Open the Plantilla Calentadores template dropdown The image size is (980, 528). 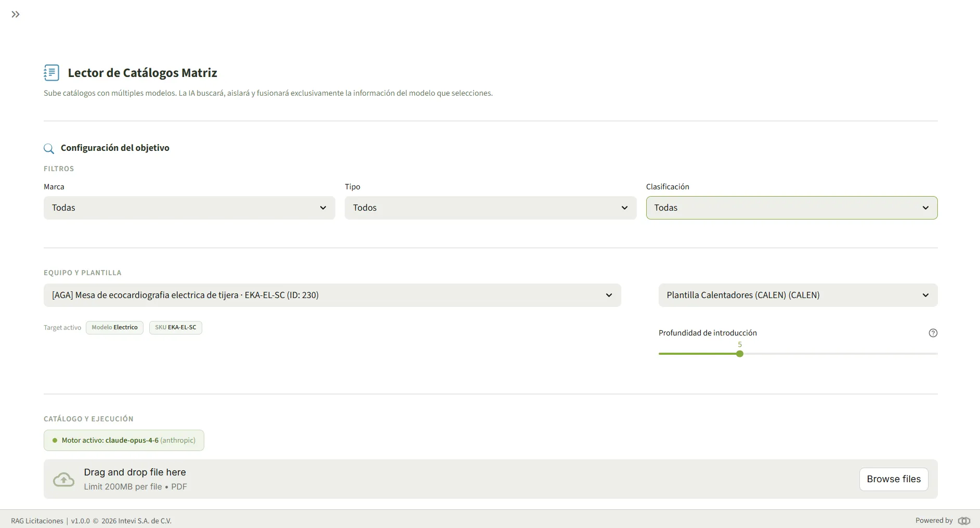coord(798,295)
